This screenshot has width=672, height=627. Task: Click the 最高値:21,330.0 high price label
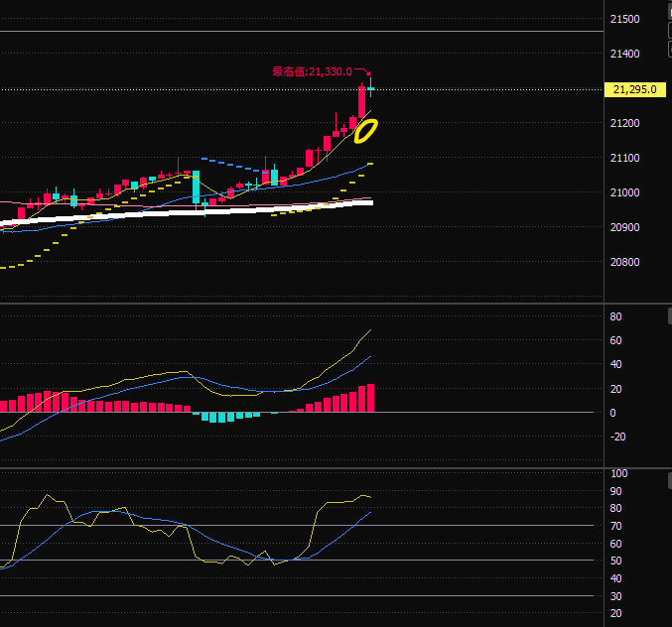(312, 71)
